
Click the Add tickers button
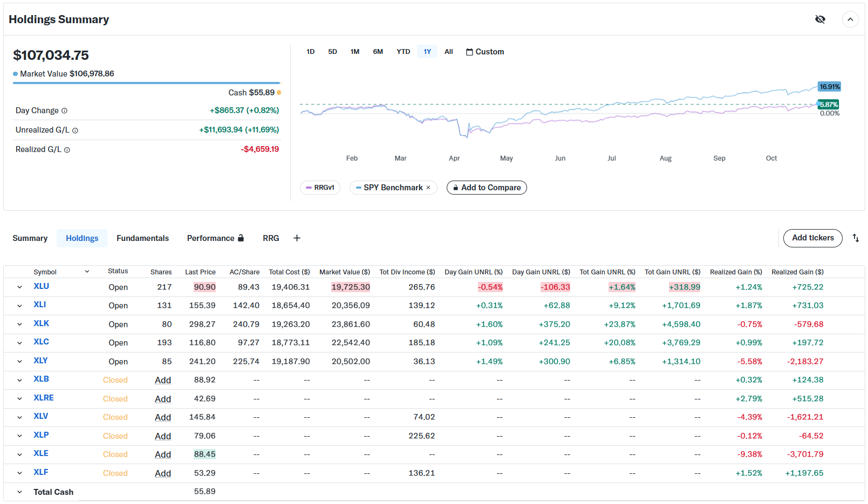tap(812, 238)
